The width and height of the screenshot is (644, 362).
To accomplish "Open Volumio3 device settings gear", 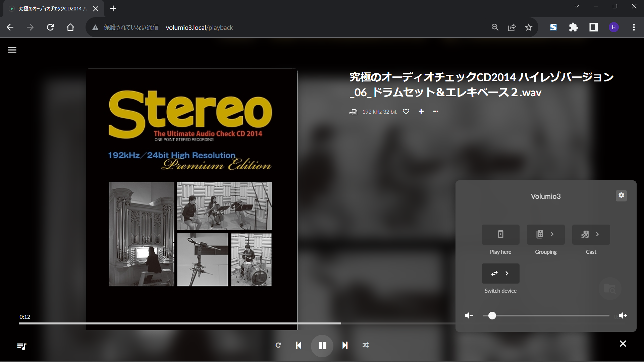I will pos(621,196).
